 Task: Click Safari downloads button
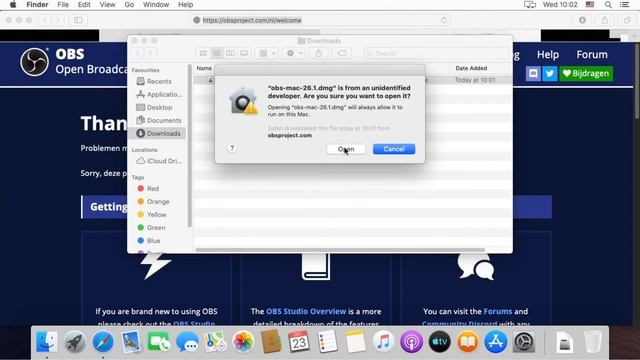click(x=582, y=20)
